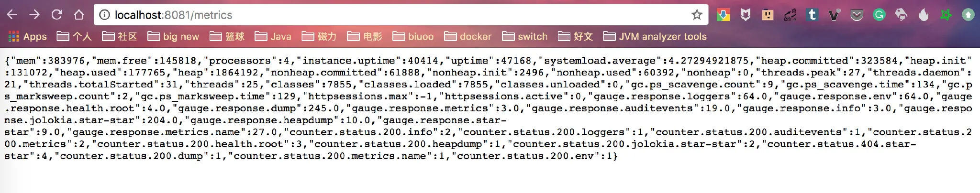The width and height of the screenshot is (980, 193).
Task: Go to the browser home page
Action: 79,15
